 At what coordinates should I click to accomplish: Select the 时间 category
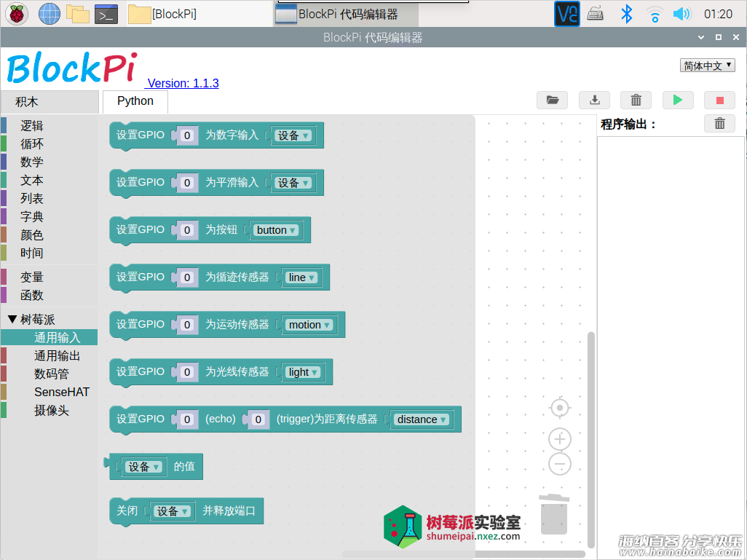point(49,253)
